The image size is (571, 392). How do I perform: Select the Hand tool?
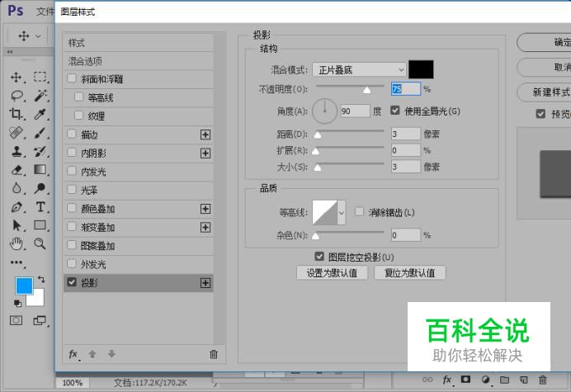(x=17, y=243)
